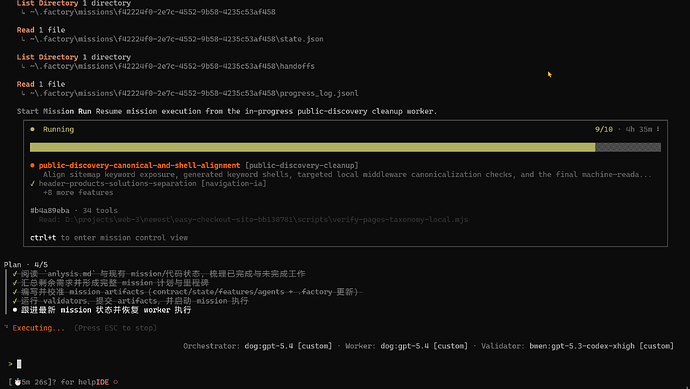Click checkmark for mission artifacts plan step
The width and height of the screenshot is (690, 389).
coord(15,292)
